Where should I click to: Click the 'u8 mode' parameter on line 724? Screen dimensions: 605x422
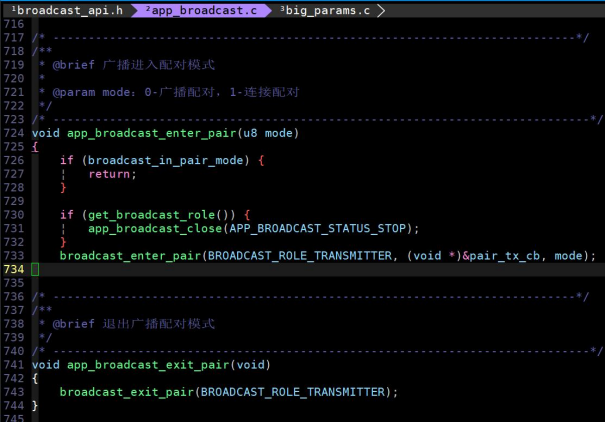coord(268,133)
